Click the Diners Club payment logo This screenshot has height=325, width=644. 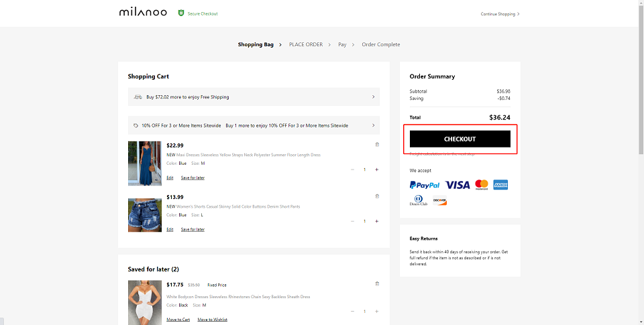coord(419,200)
